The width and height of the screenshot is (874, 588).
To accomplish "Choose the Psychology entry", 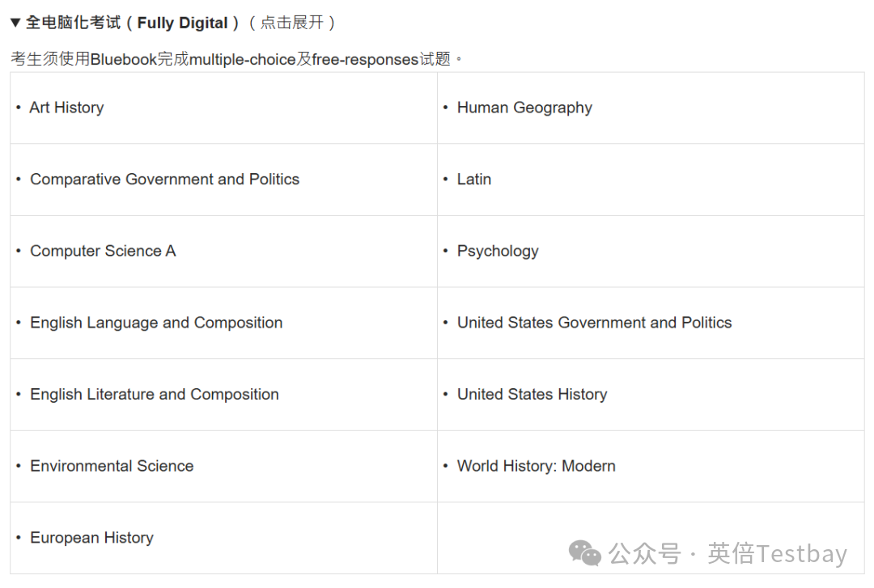I will (498, 251).
